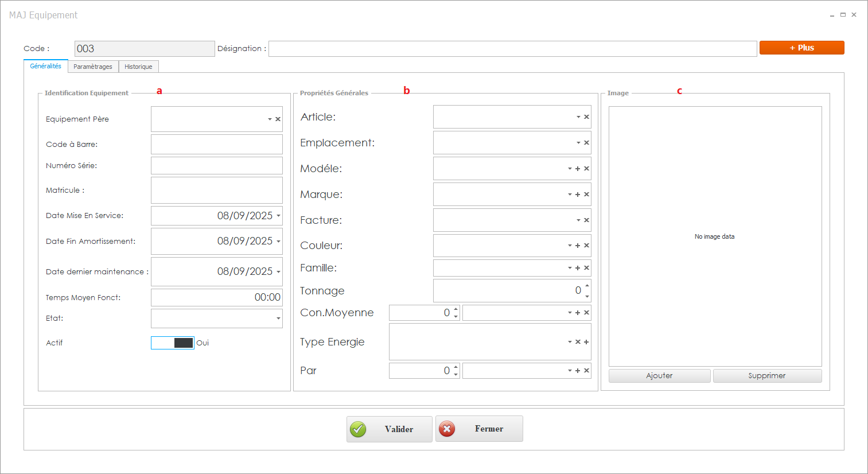This screenshot has width=868, height=474.
Task: Open the Date Mise En Service date picker
Action: pyautogui.click(x=278, y=216)
